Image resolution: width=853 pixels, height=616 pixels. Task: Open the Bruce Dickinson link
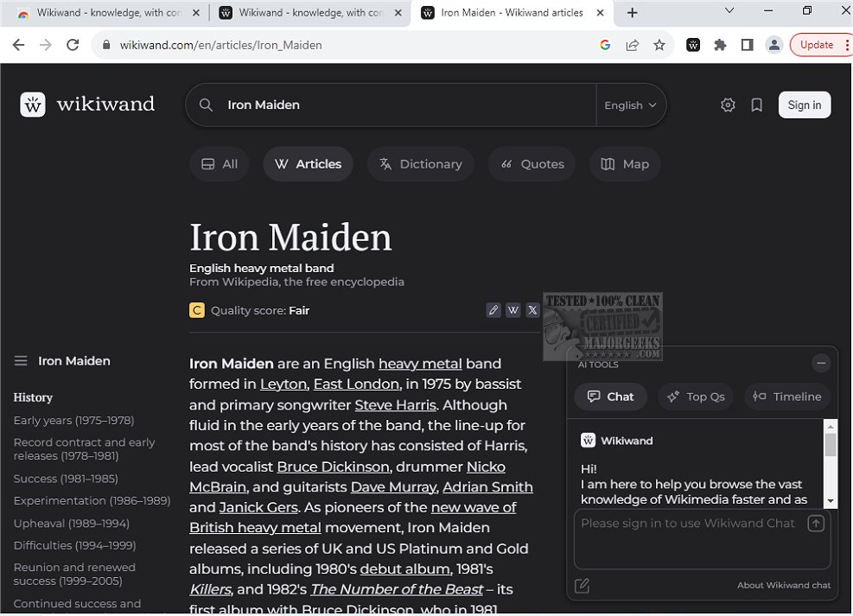(333, 467)
